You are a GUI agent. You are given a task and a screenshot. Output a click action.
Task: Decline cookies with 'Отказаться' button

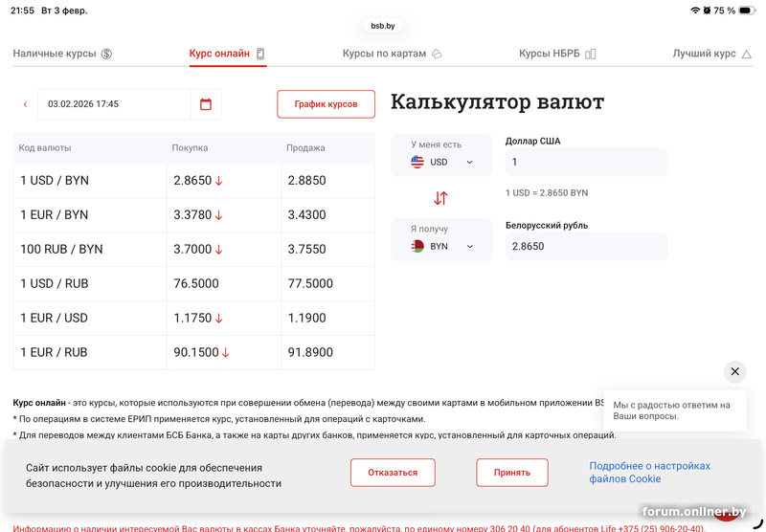coord(393,473)
